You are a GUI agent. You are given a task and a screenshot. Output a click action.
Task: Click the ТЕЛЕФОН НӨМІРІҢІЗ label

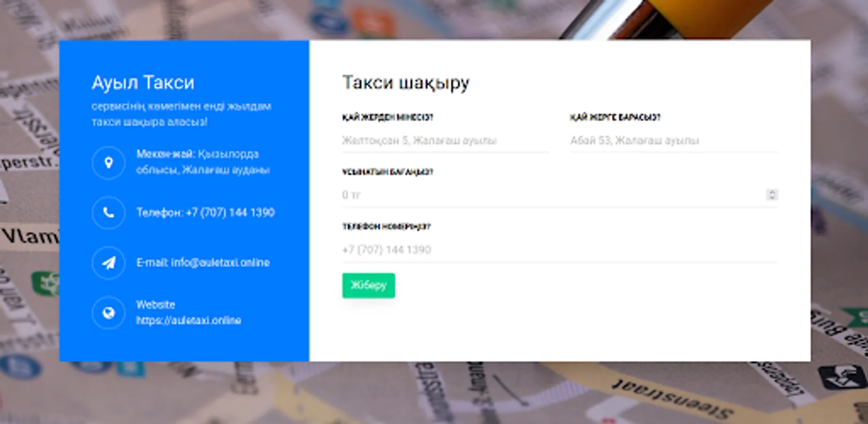pos(386,227)
